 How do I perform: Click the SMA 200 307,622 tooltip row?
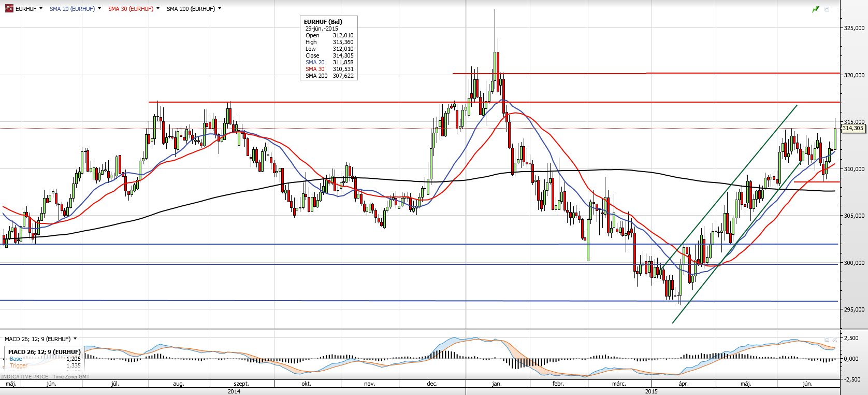pos(329,76)
